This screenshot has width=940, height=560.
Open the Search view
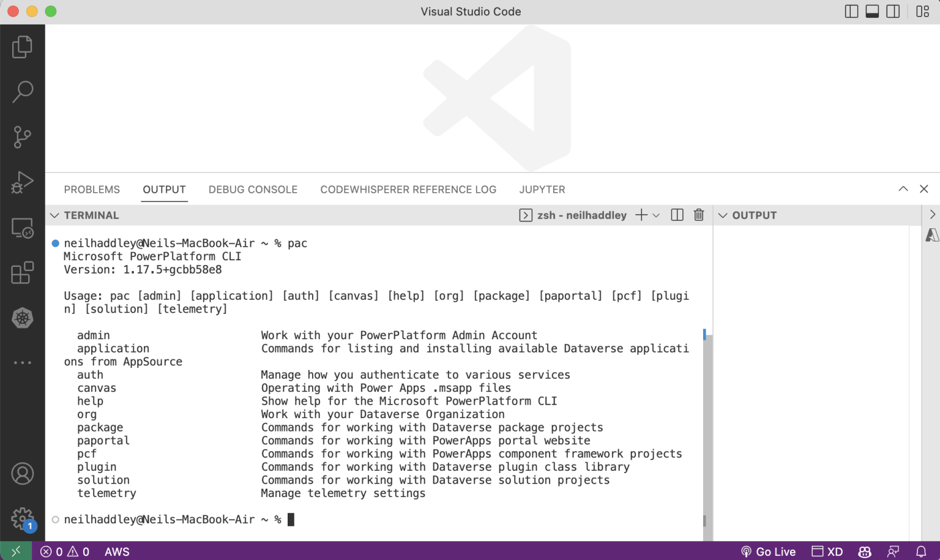(x=23, y=92)
